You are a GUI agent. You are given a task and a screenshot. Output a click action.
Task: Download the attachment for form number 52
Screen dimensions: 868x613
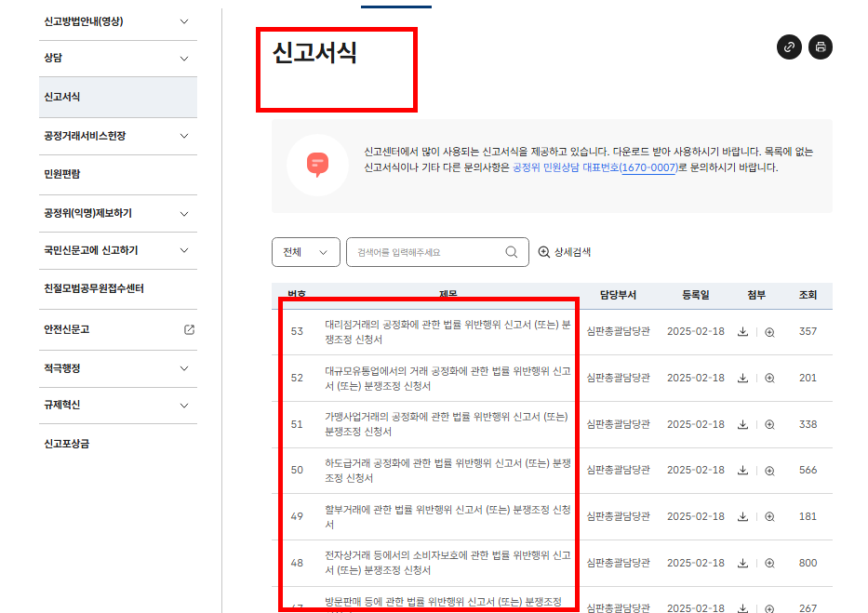[741, 378]
